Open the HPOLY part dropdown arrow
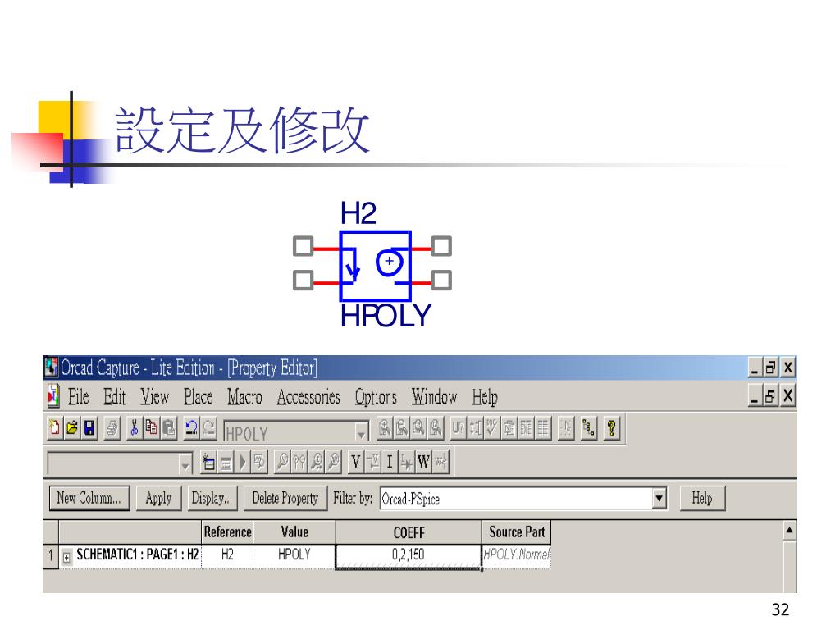Viewport: 840px width, 630px height. coord(362,431)
